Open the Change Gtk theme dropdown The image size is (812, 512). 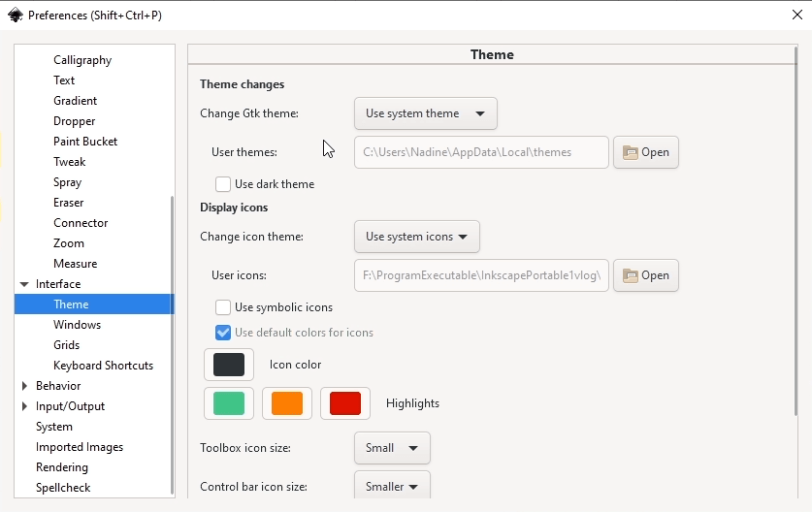[426, 113]
